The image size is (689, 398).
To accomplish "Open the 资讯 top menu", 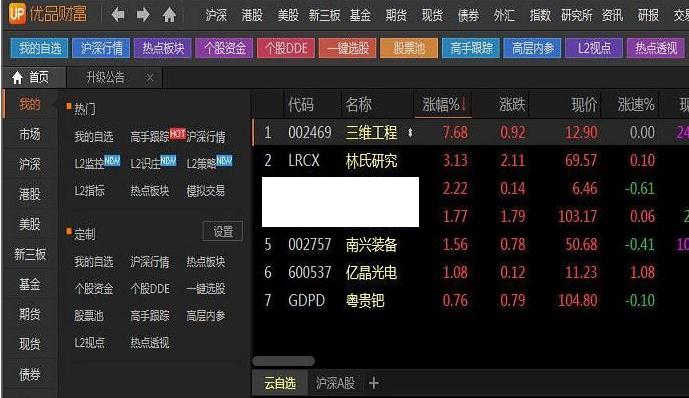I will tap(613, 15).
